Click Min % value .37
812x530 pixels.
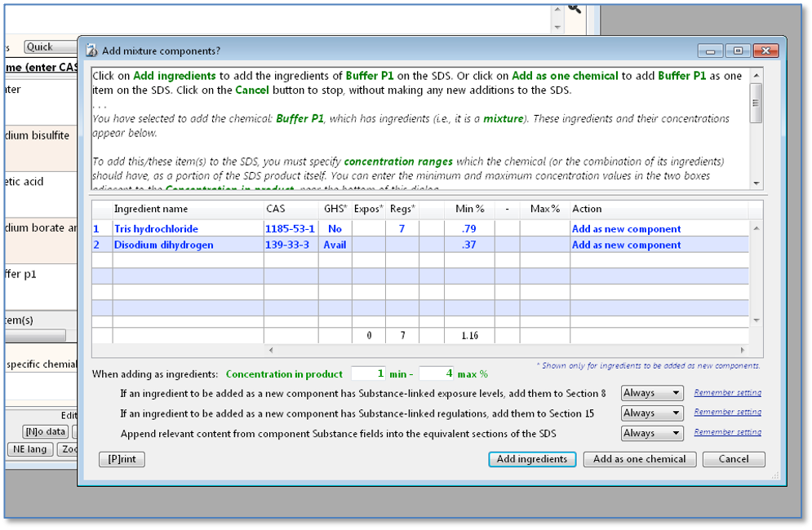pyautogui.click(x=468, y=245)
